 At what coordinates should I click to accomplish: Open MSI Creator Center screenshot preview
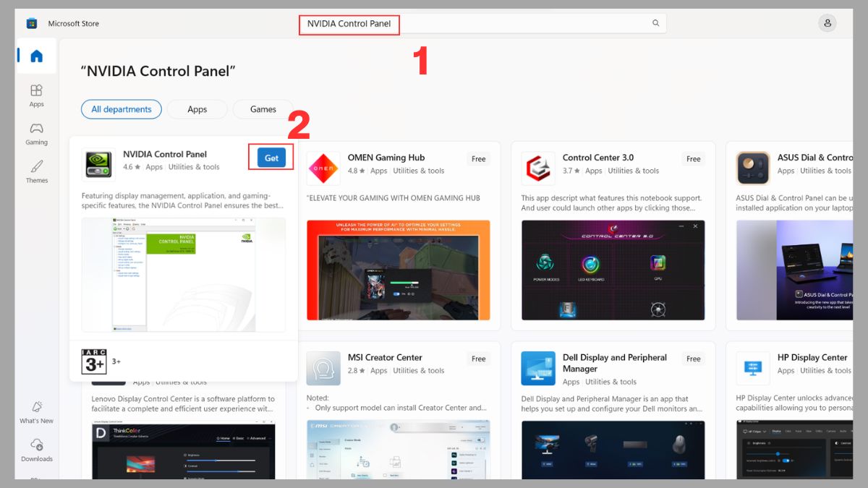399,449
